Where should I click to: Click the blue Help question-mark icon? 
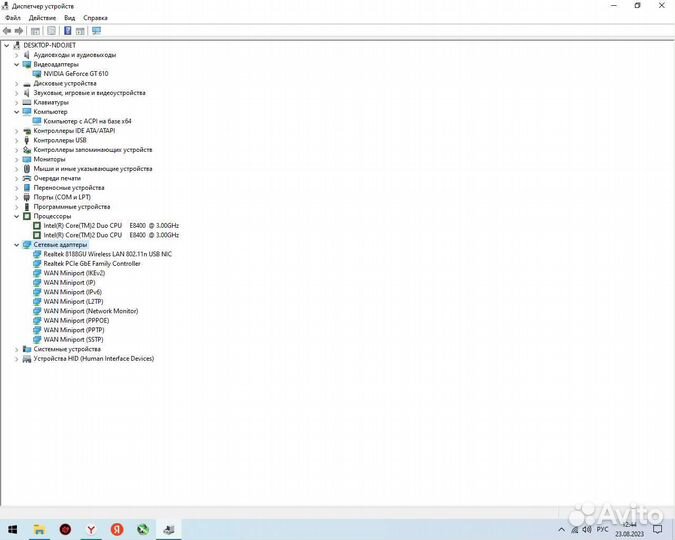[68, 31]
